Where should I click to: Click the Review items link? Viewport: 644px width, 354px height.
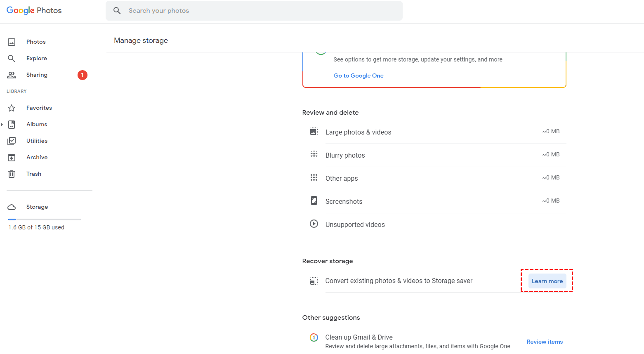pos(545,342)
